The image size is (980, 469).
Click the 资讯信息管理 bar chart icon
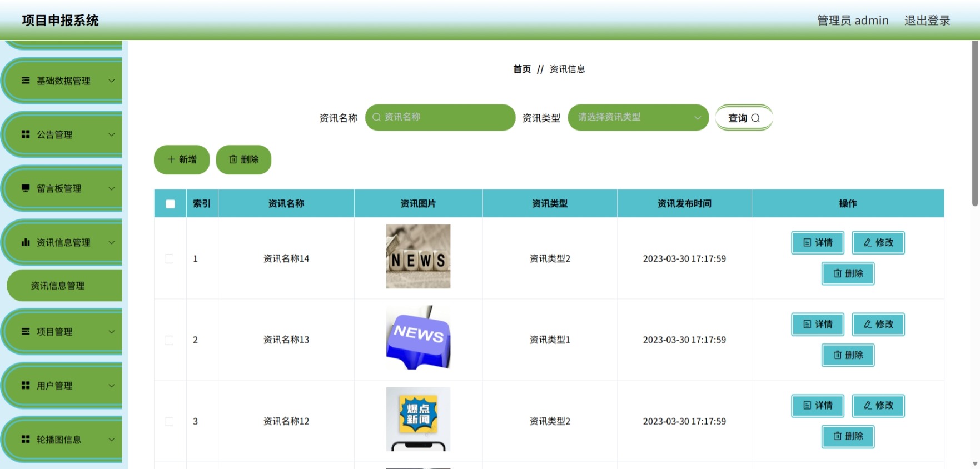click(26, 242)
